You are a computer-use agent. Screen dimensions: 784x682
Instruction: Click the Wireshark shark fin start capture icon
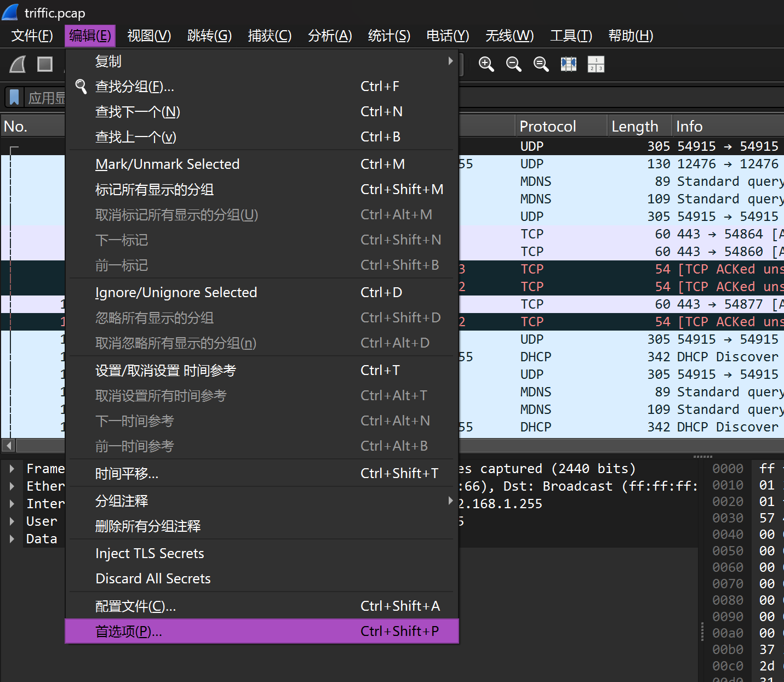pos(18,64)
